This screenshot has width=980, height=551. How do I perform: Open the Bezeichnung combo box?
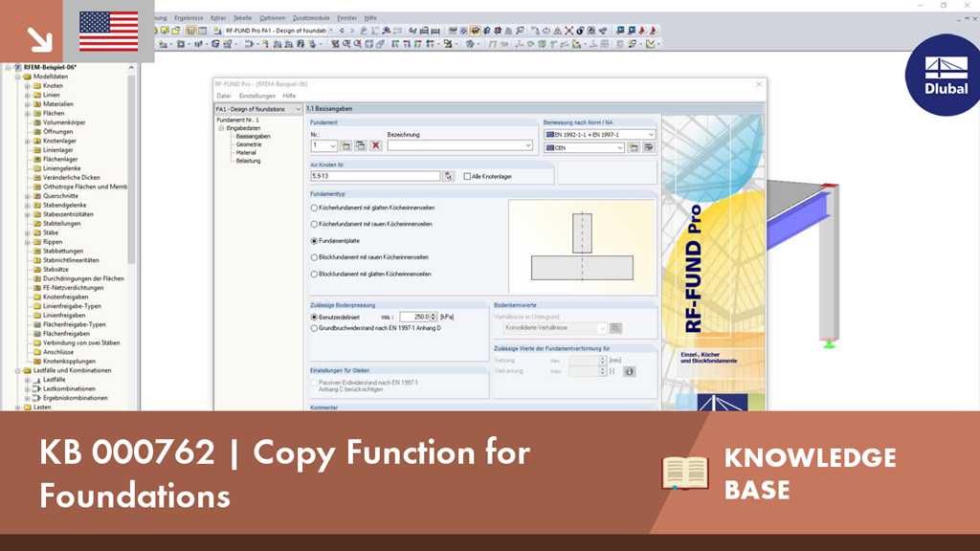(x=460, y=145)
